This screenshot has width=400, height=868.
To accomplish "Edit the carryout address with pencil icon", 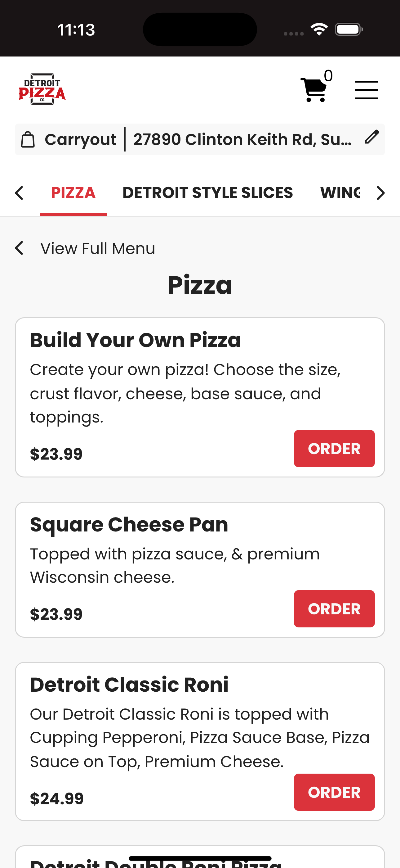I will (x=372, y=137).
